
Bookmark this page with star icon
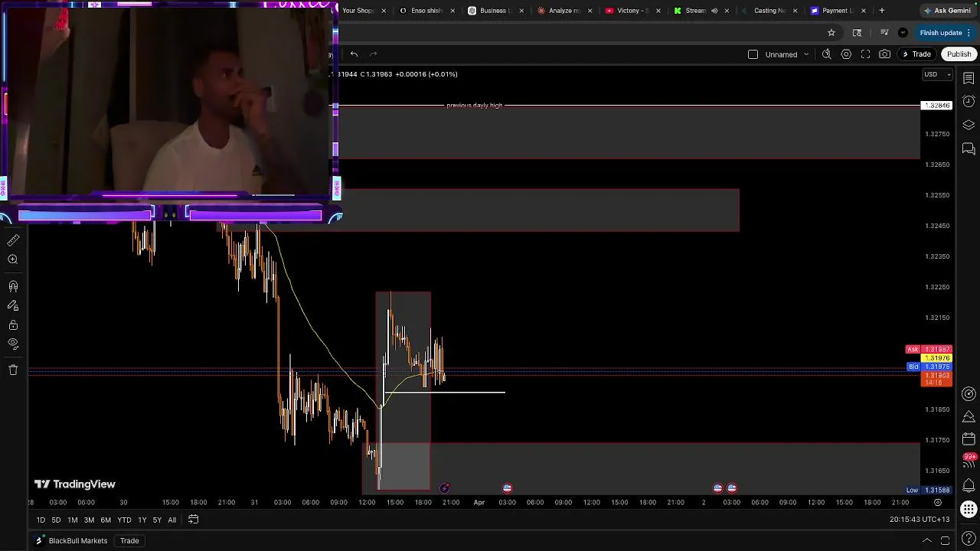point(831,33)
